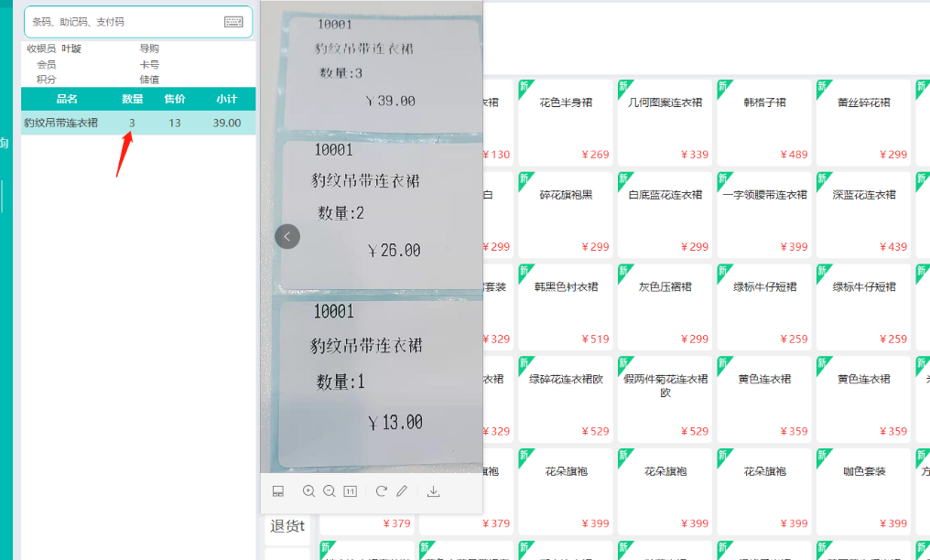This screenshot has height=560, width=930.
Task: Click the 积分 field label
Action: [x=47, y=80]
